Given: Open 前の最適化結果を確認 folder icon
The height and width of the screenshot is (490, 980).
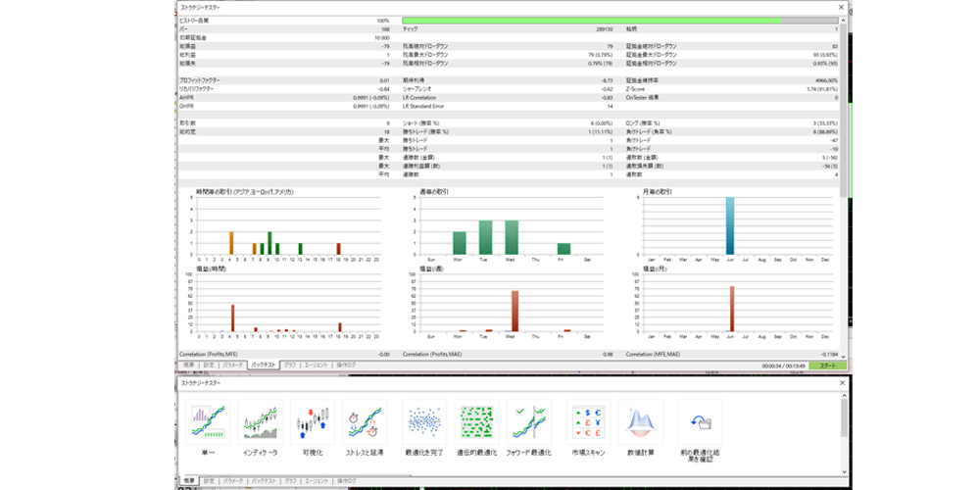Looking at the screenshot, I should (699, 423).
